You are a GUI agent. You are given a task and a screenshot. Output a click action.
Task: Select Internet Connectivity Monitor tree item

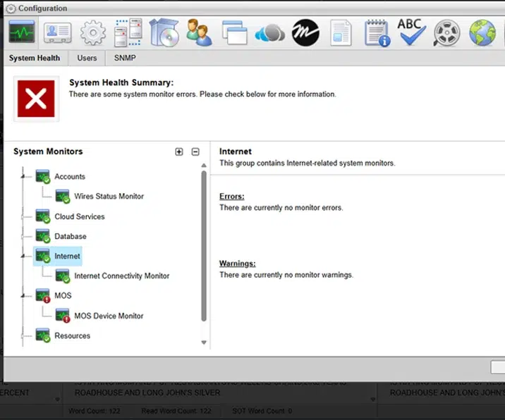click(x=121, y=276)
